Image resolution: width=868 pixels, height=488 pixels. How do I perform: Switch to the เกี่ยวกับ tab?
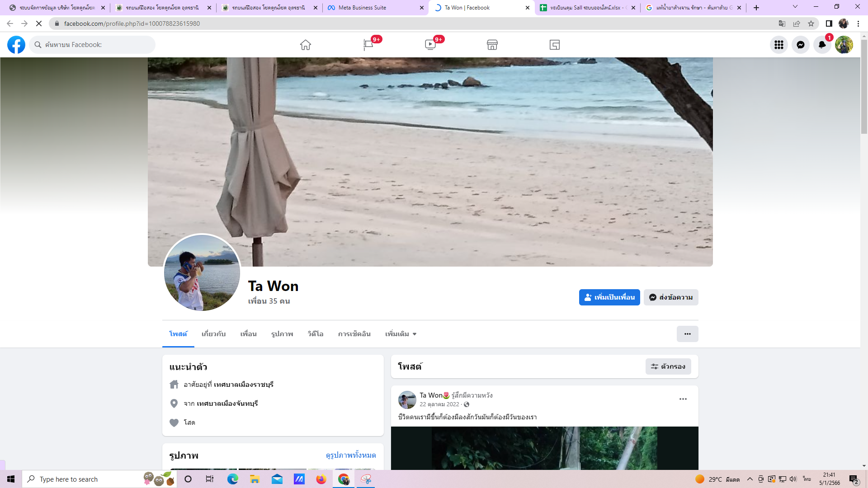coord(213,334)
